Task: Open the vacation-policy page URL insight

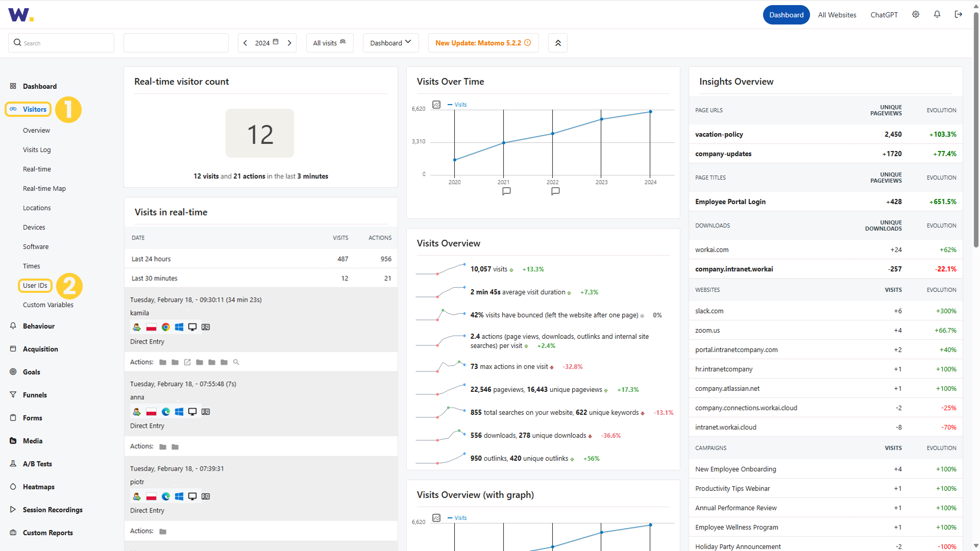Action: tap(825, 134)
